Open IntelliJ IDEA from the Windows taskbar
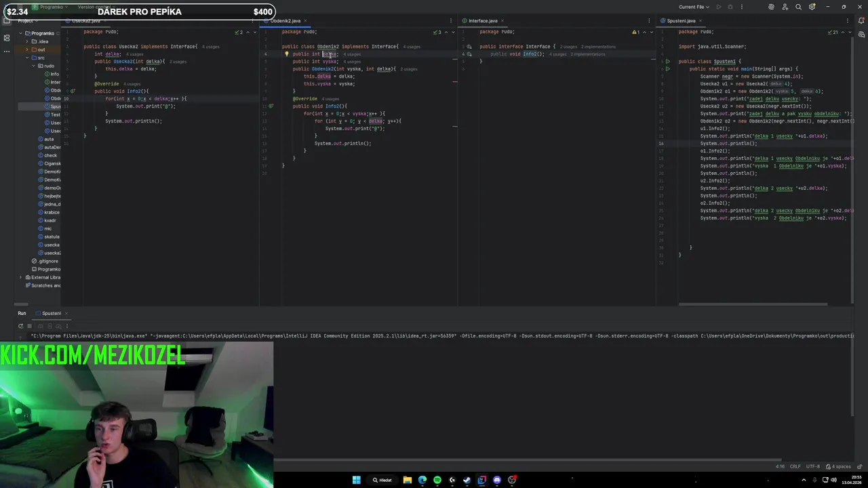 click(x=482, y=480)
